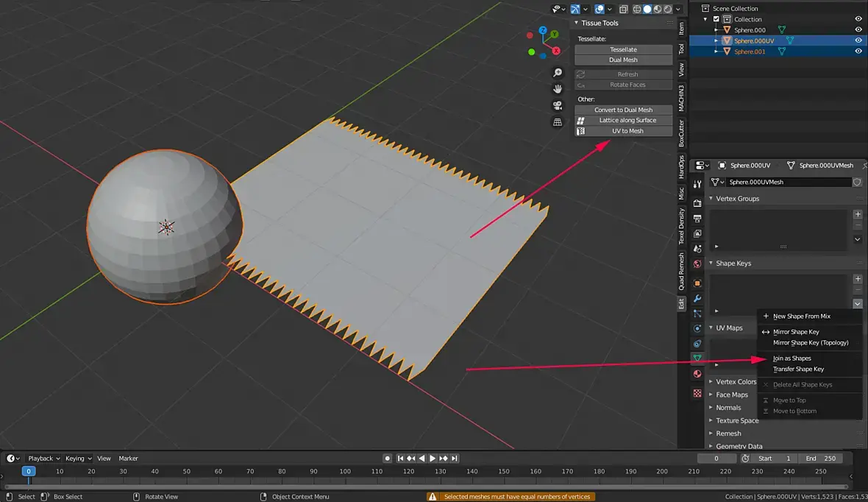Click frame 100 on the timeline ruler
The height and width of the screenshot is (502, 868).
click(345, 471)
